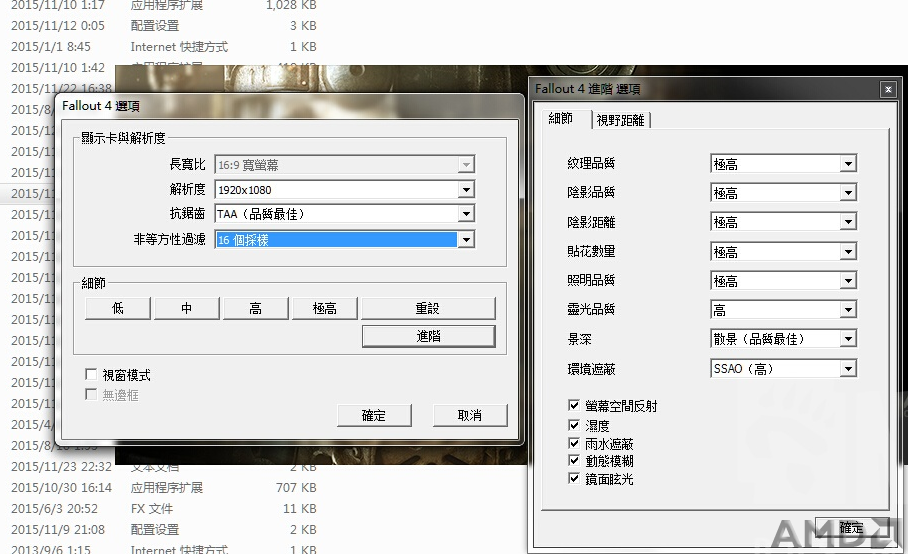
Task: Toggle the 無邊框 checkbox
Action: tap(91, 394)
